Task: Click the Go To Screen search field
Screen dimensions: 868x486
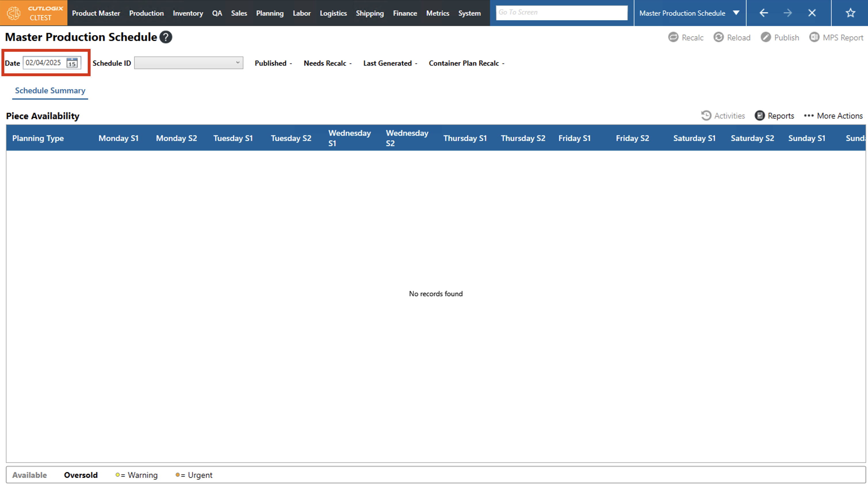Action: 561,12
